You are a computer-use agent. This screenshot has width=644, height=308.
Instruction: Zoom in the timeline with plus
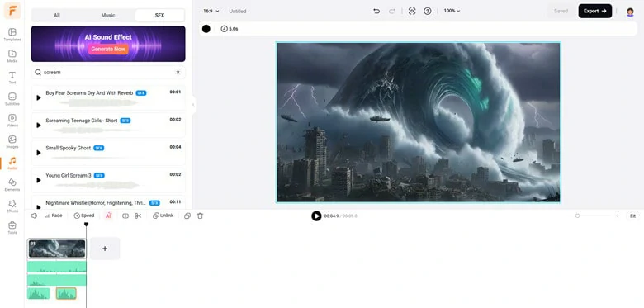pyautogui.click(x=618, y=216)
